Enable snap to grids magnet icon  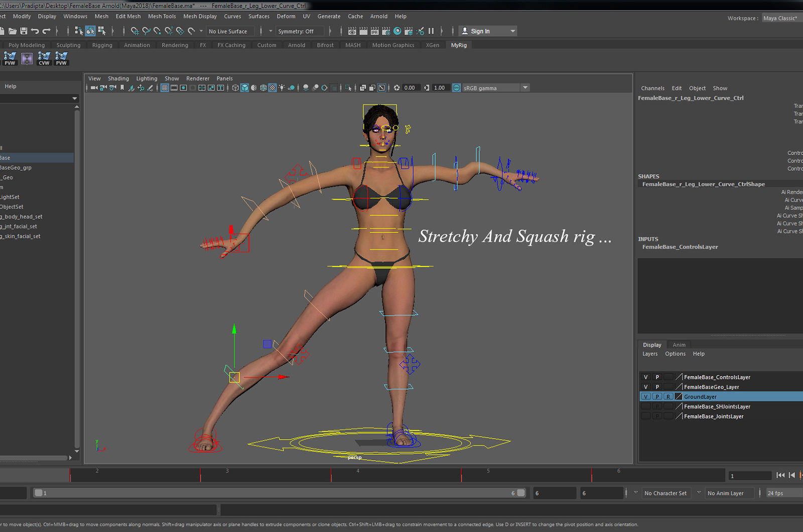135,31
